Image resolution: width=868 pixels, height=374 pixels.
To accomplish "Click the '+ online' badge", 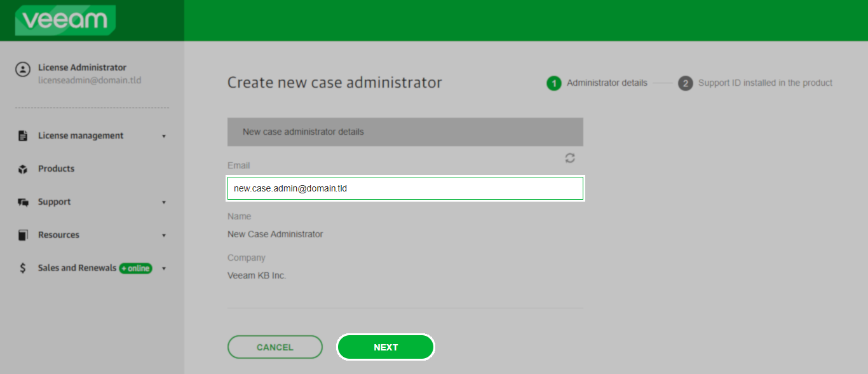I will pos(136,268).
